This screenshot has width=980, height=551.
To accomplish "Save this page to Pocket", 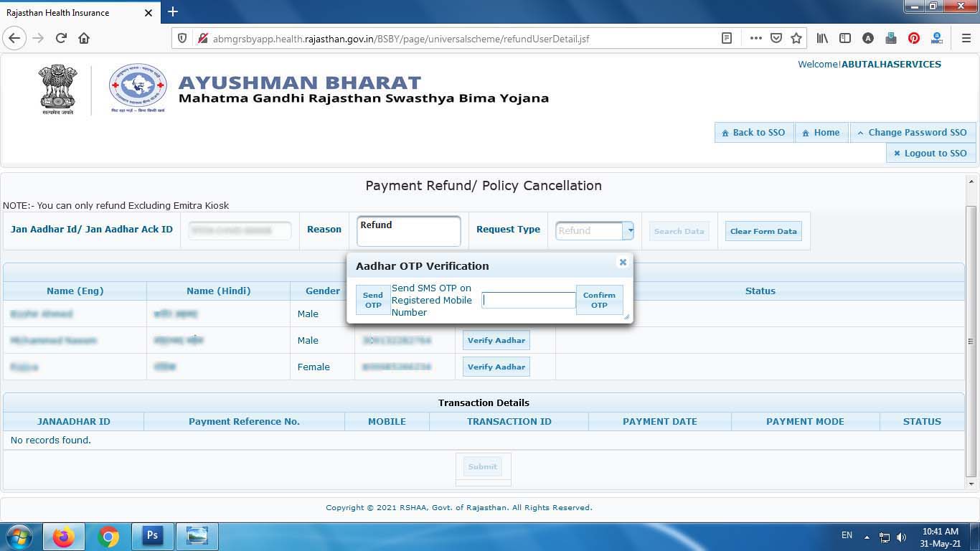I will click(776, 38).
